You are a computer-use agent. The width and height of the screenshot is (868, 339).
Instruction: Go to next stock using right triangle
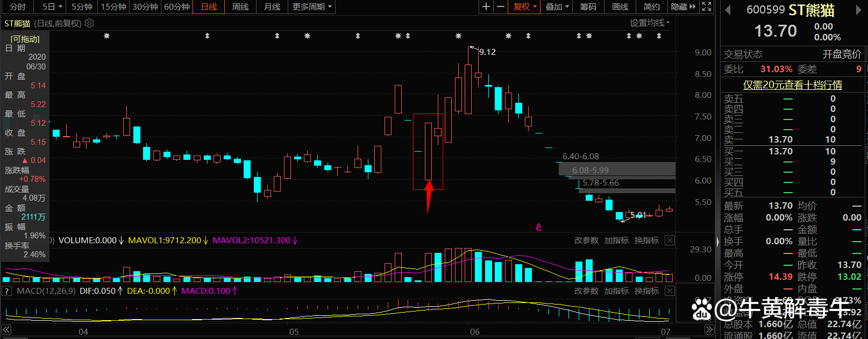[859, 10]
